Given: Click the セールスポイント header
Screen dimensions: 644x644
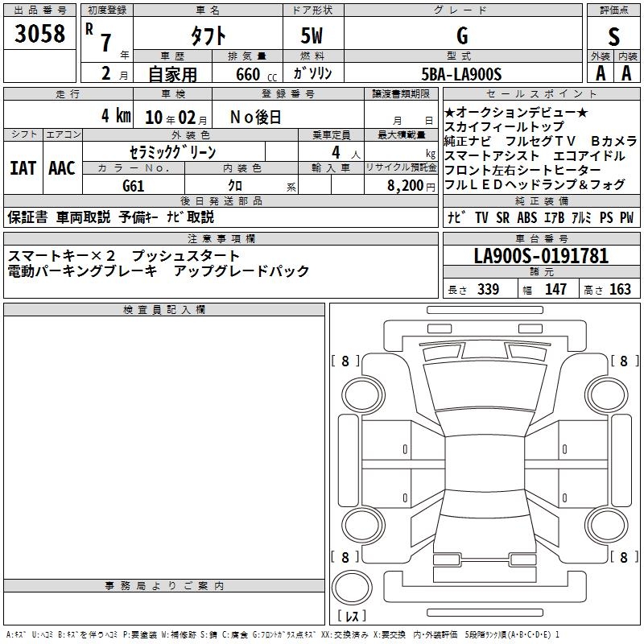Looking at the screenshot, I should point(541,93).
